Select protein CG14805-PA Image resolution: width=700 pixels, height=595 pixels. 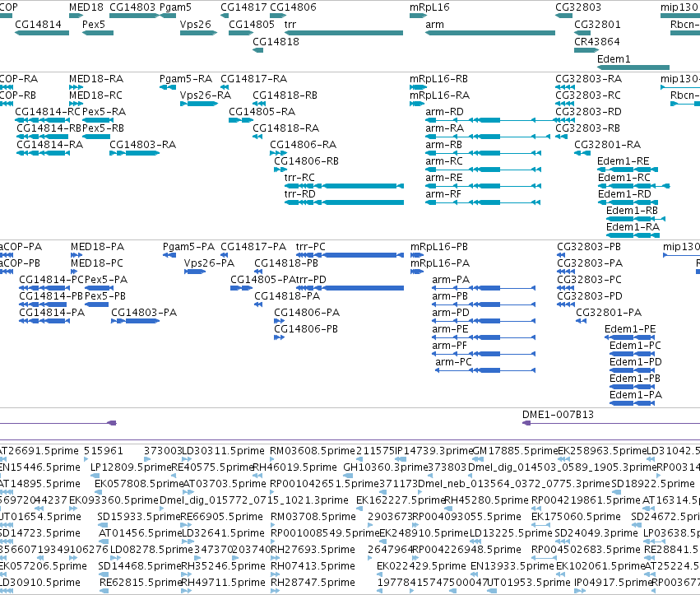click(x=263, y=280)
